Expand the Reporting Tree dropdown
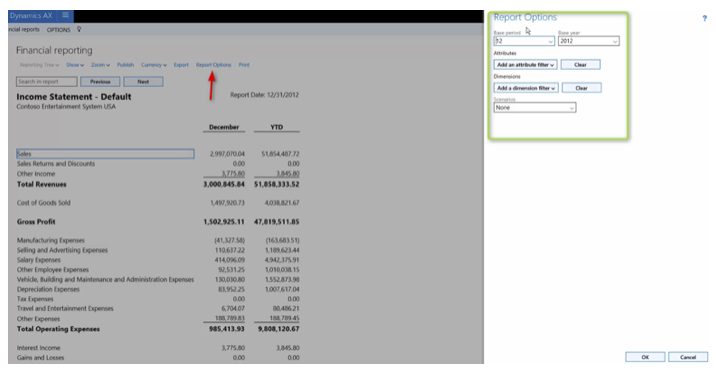716x379 pixels. click(39, 65)
